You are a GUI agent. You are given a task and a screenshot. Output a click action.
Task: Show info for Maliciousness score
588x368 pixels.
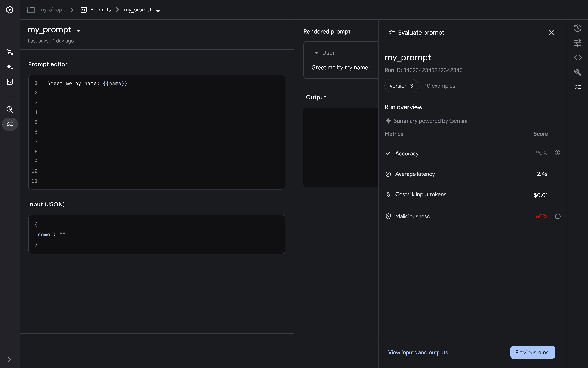[x=558, y=216]
